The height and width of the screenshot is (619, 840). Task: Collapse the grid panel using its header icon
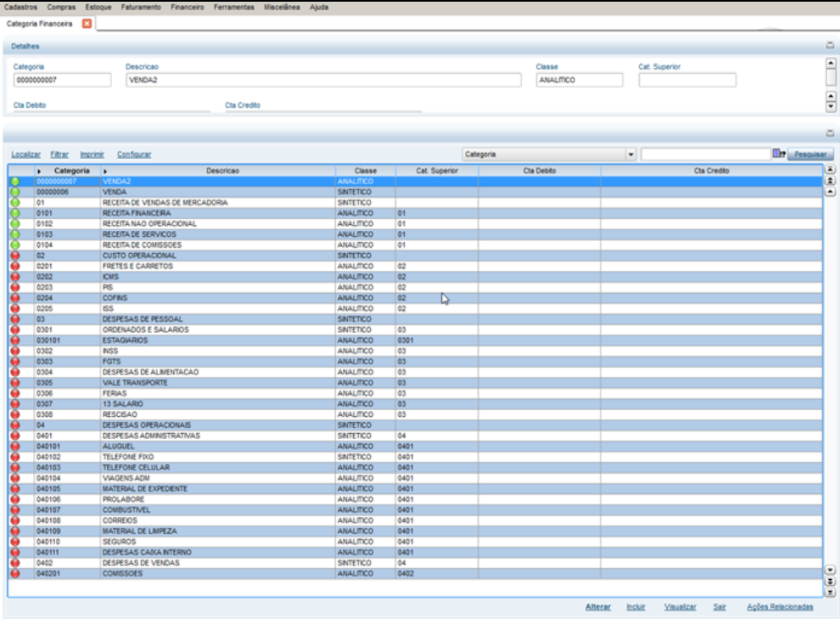[830, 133]
